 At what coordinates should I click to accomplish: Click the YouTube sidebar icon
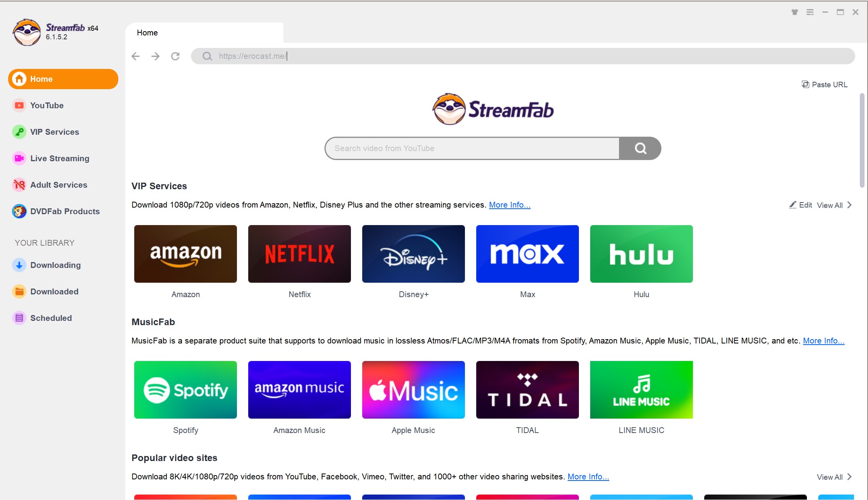(x=19, y=105)
